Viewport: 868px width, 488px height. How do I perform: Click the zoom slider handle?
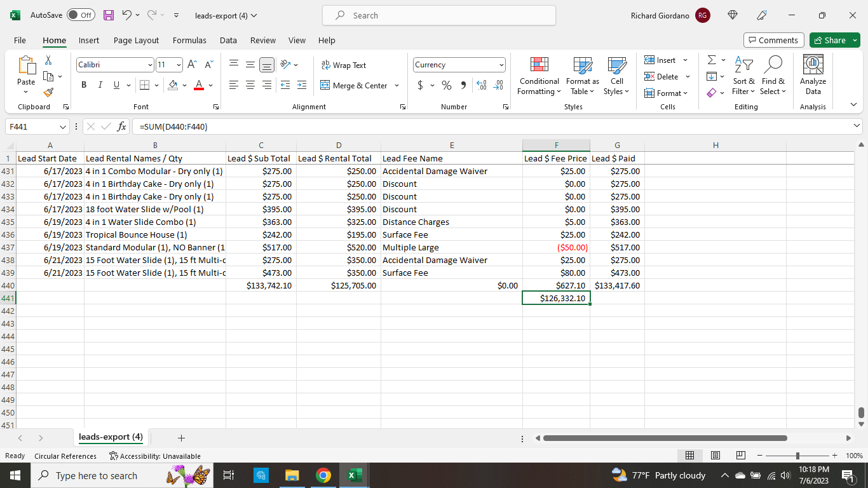(797, 456)
